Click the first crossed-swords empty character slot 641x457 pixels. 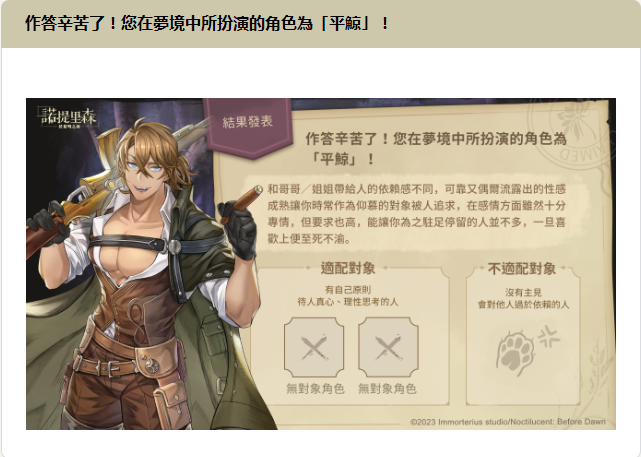(x=314, y=347)
